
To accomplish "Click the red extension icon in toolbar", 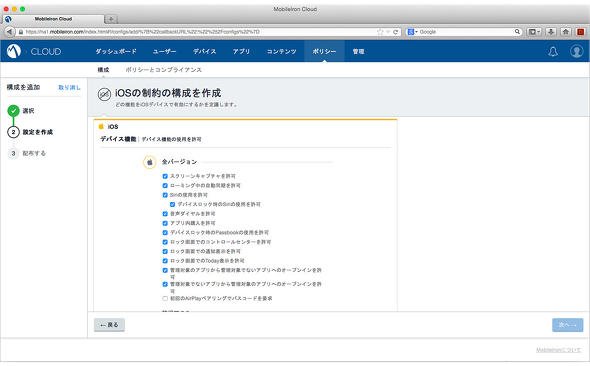I will [581, 32].
